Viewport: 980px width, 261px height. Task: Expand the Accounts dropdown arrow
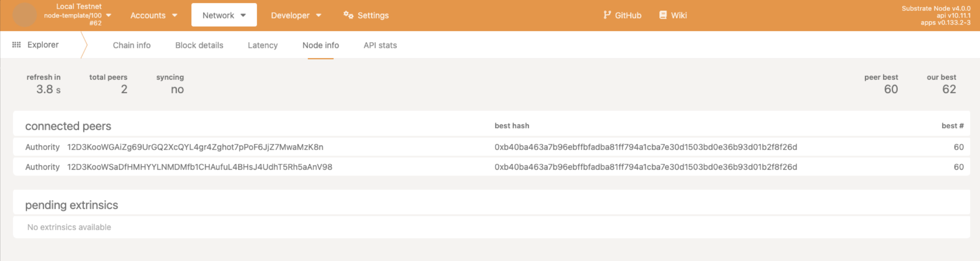click(175, 15)
